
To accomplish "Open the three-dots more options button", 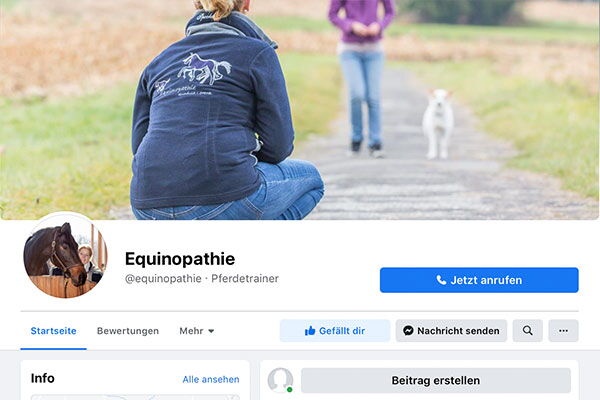I will click(563, 331).
